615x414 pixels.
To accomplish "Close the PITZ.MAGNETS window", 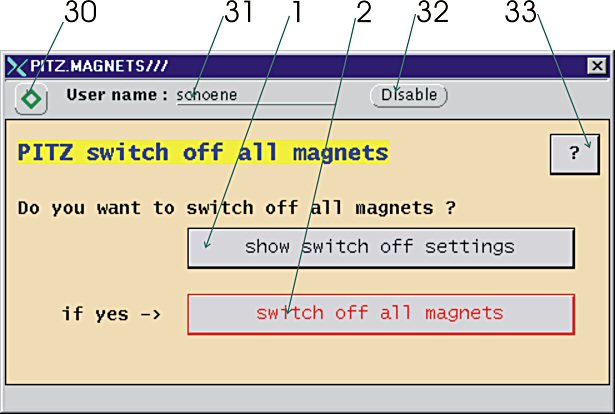I will pyautogui.click(x=597, y=66).
